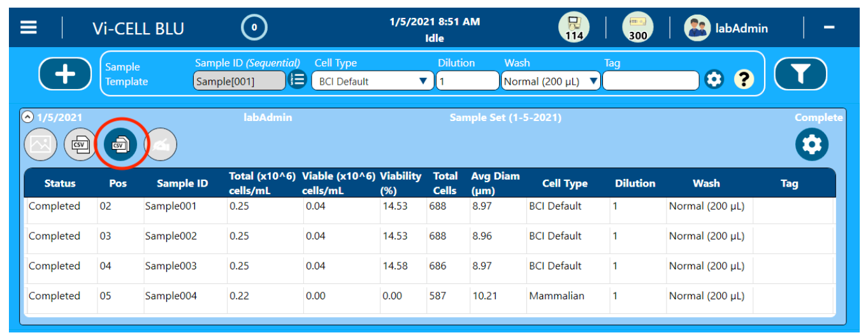This screenshot has height=335, width=868.
Task: Click viability value 14.58
Action: click(395, 266)
